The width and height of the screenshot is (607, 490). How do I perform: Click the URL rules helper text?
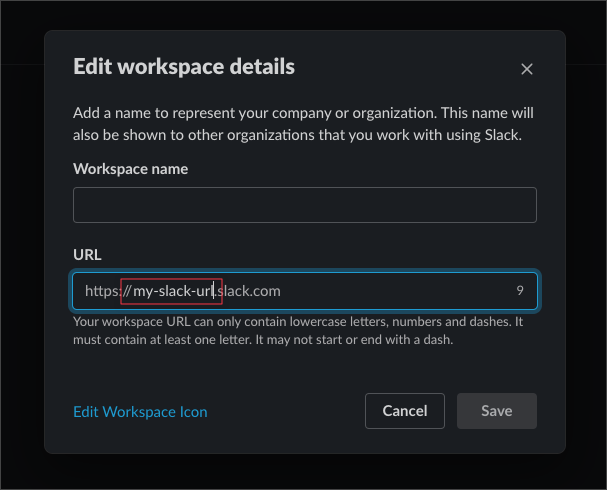(300, 330)
